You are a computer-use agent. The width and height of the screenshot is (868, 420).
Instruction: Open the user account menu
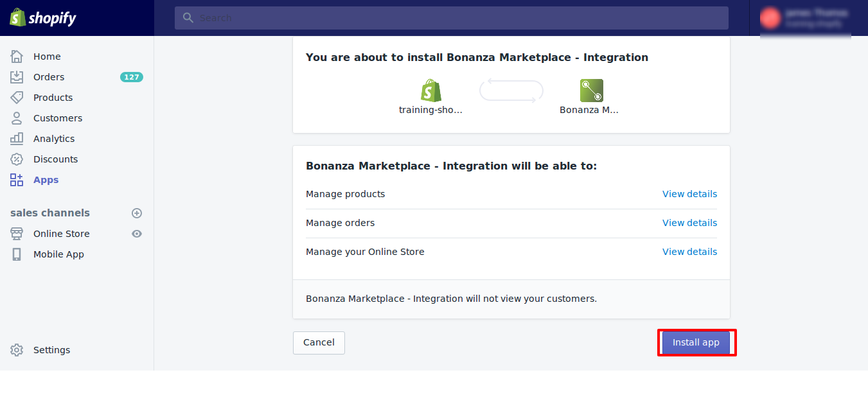click(806, 18)
